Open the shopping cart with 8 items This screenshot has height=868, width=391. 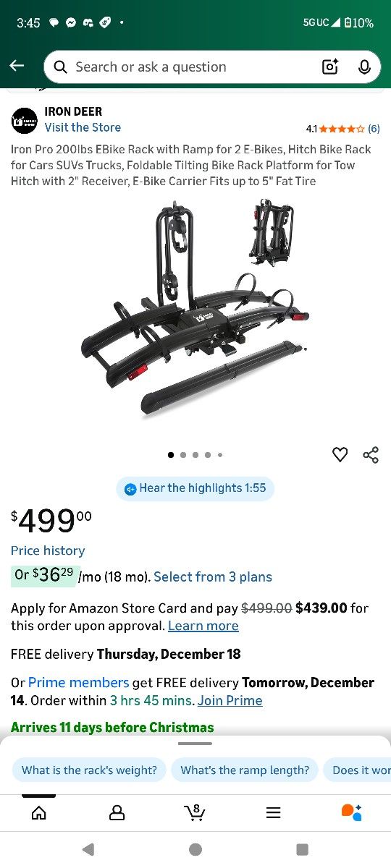pyautogui.click(x=194, y=812)
